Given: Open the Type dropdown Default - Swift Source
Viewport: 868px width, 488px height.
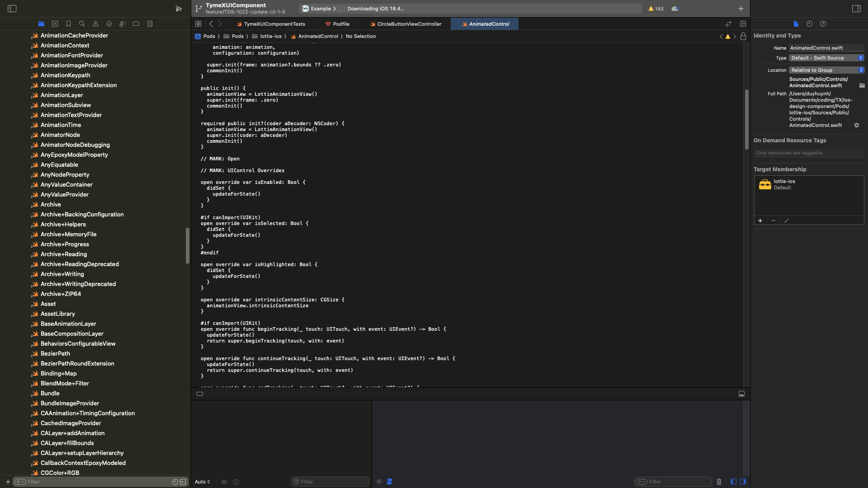Looking at the screenshot, I should (826, 58).
